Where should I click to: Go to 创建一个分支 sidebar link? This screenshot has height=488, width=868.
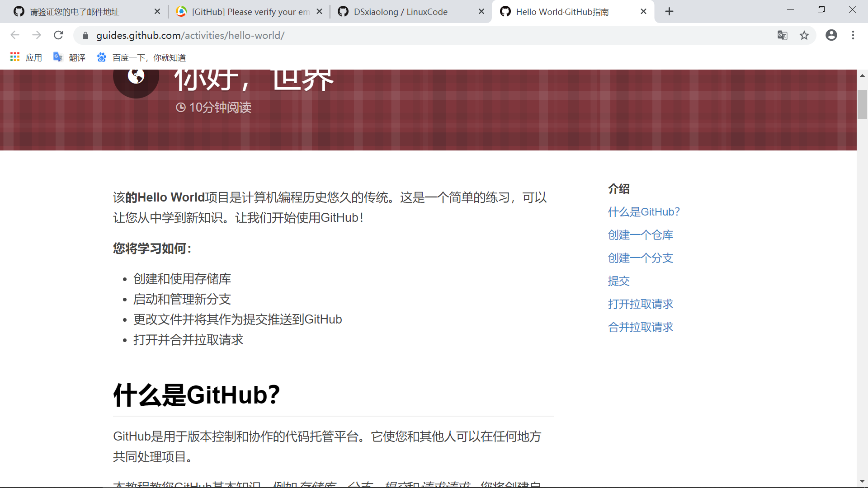pyautogui.click(x=640, y=258)
